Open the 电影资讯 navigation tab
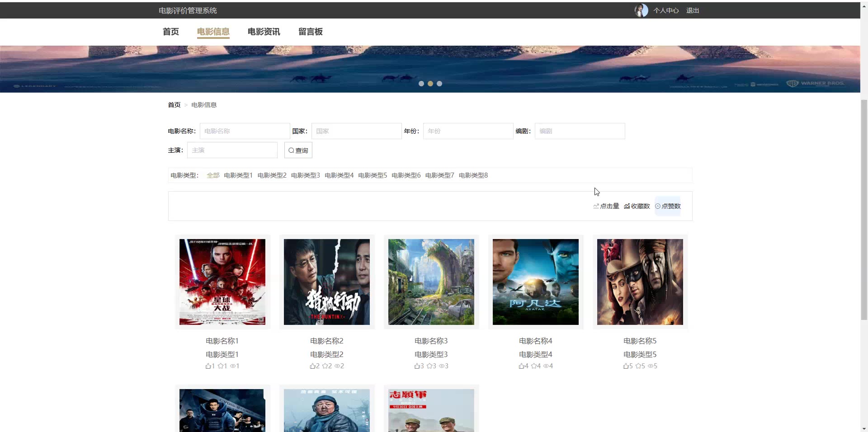868x432 pixels. [x=264, y=32]
